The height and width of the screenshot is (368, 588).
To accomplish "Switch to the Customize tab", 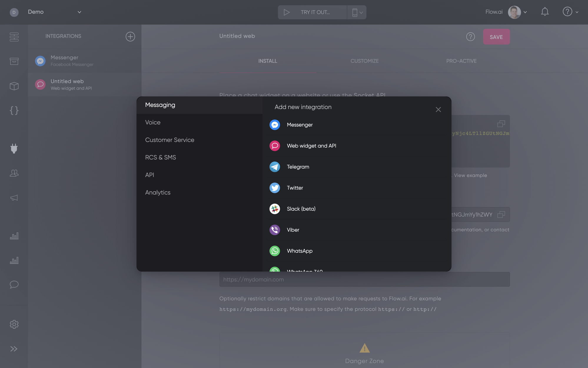I will click(364, 61).
